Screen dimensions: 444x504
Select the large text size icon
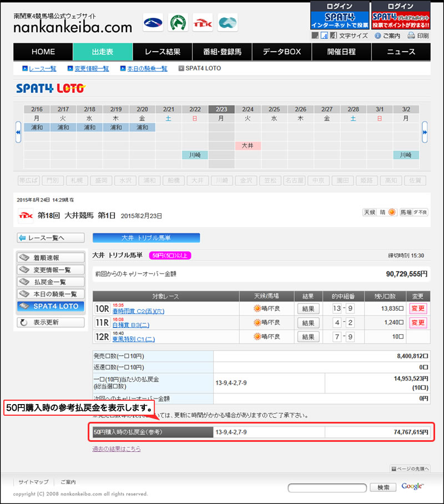tap(334, 36)
